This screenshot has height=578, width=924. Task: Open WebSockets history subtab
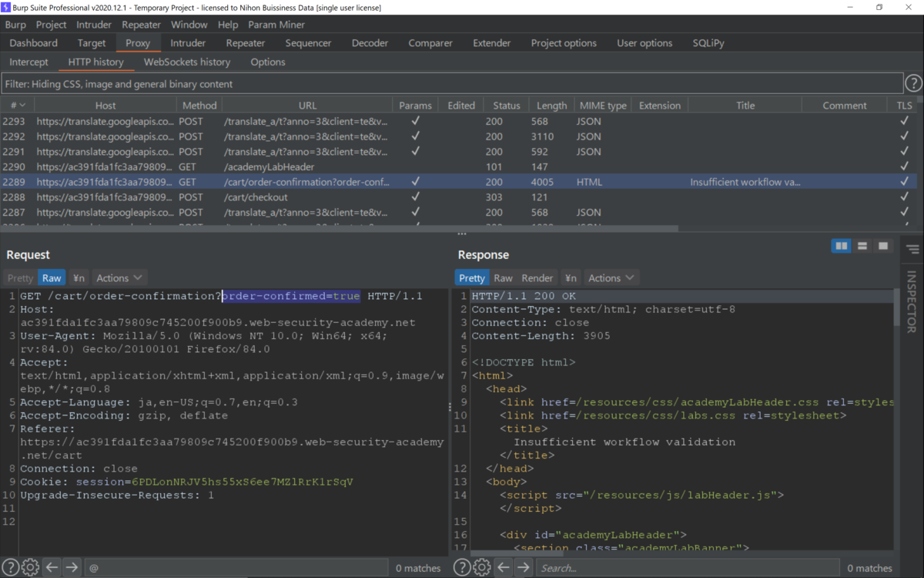(x=187, y=62)
